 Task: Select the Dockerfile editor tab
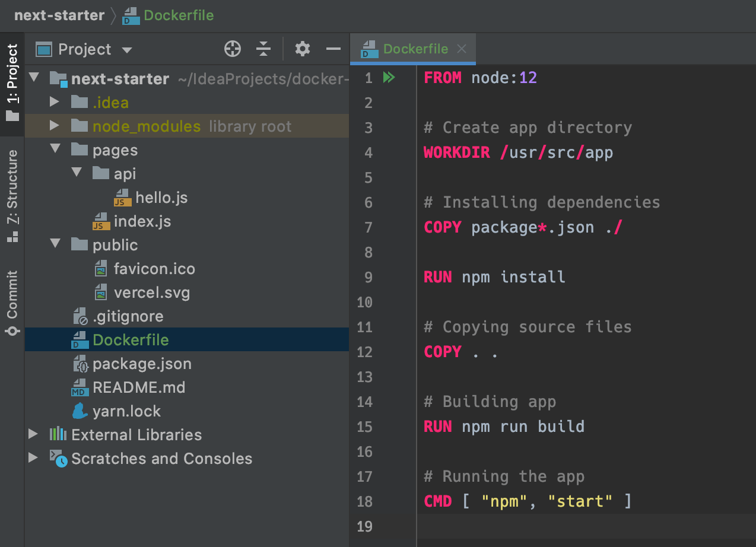[x=413, y=49]
